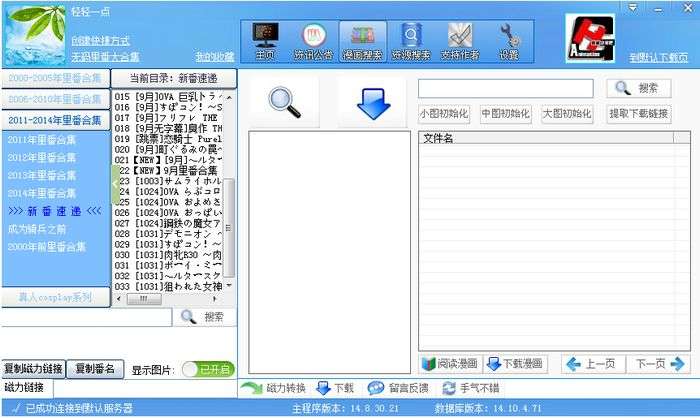
Task: Open the title bar dropdown menu arrow
Action: 633,8
